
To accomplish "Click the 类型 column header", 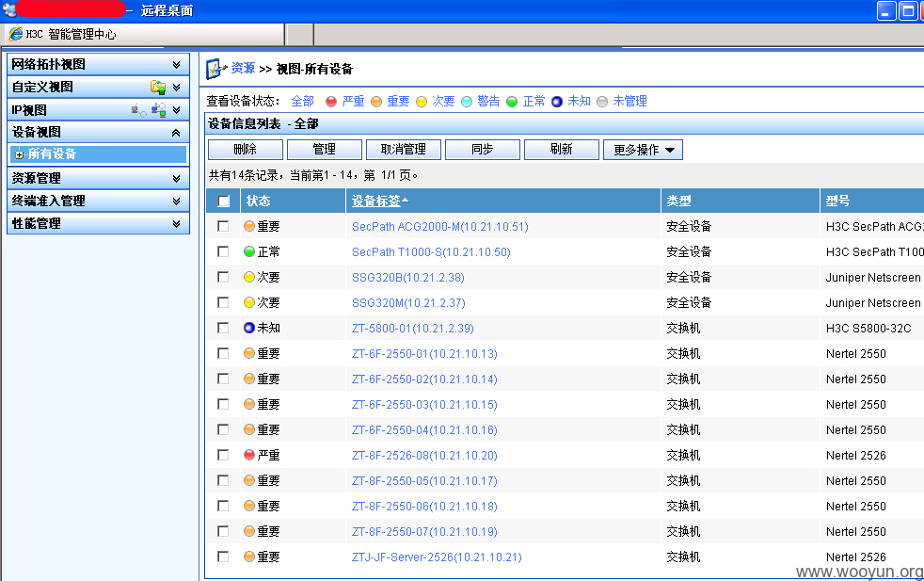I will point(678,202).
